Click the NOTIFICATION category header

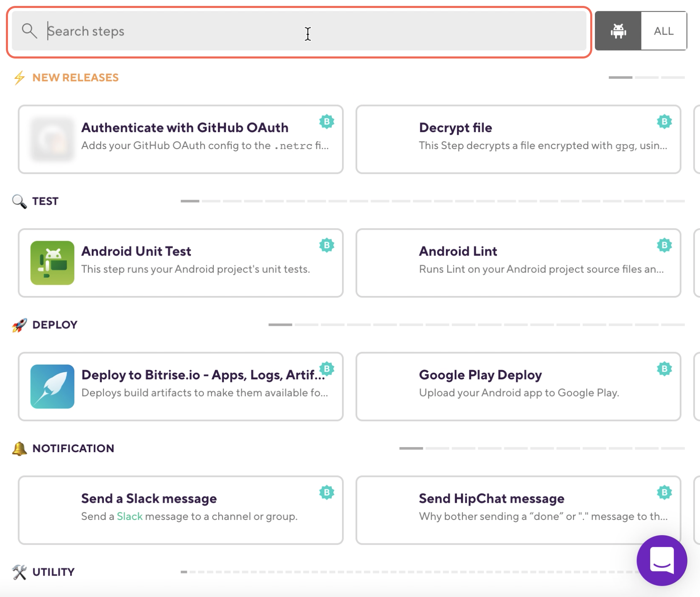[x=73, y=448]
